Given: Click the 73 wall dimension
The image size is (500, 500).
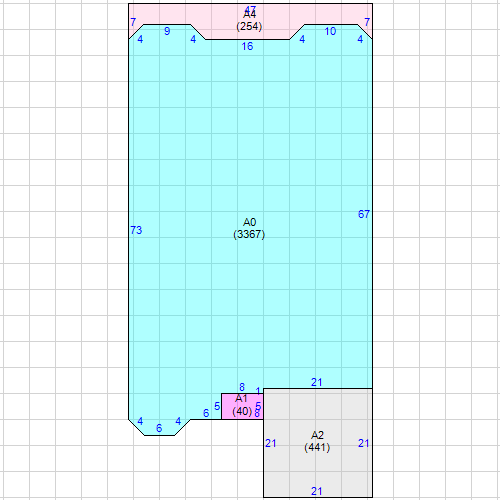Looking at the screenshot, I should click(x=136, y=230).
